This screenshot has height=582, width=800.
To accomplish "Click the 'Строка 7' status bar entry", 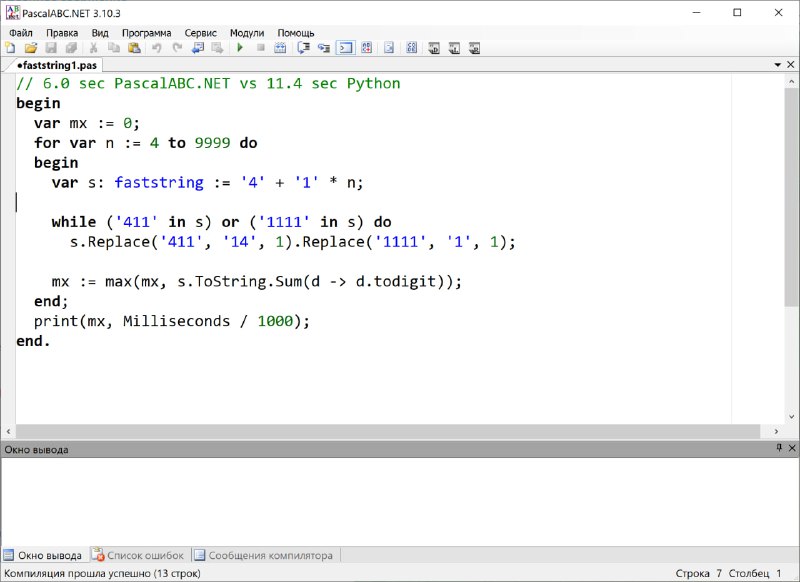I will click(x=698, y=573).
